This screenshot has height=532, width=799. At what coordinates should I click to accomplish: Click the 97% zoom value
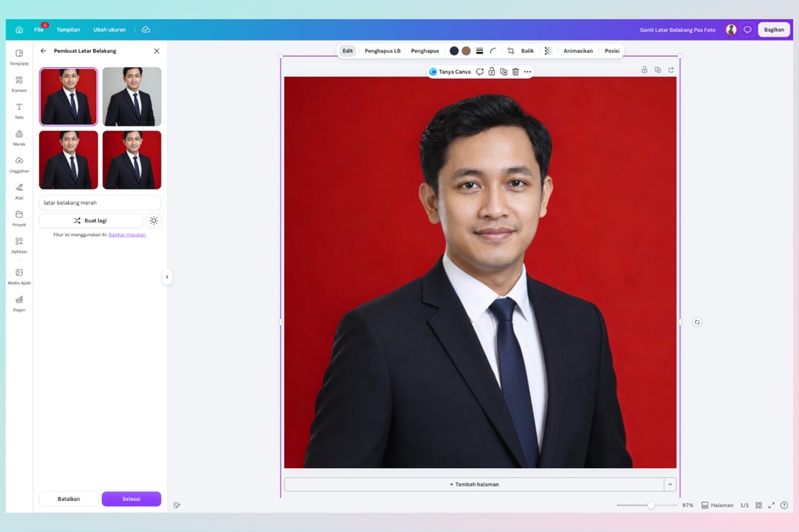coord(687,505)
